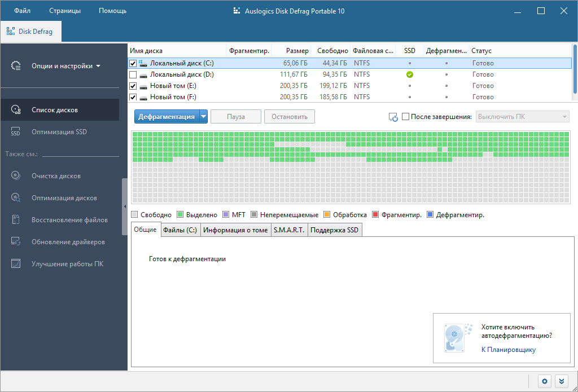This screenshot has height=392, width=578.
Task: Open the Дефрагментация button dropdown arrow
Action: pyautogui.click(x=203, y=117)
